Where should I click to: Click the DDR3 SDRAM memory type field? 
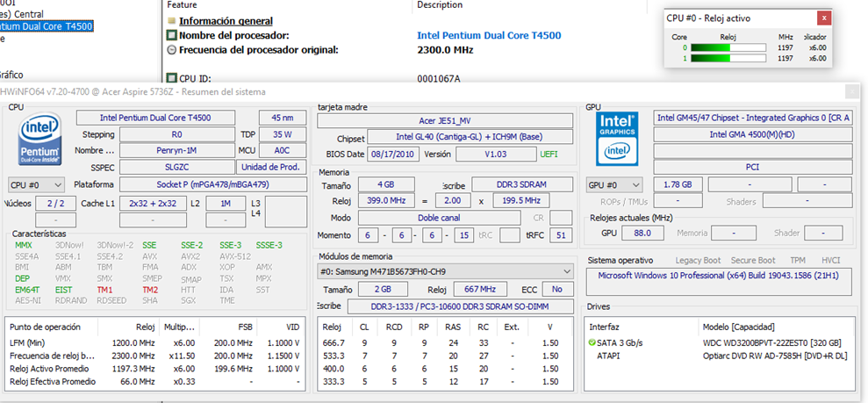tap(522, 185)
